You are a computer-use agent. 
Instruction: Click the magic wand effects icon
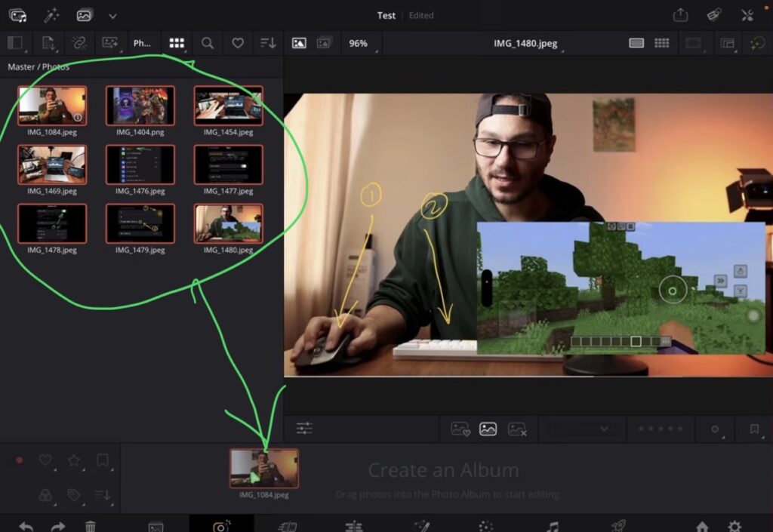pos(51,15)
